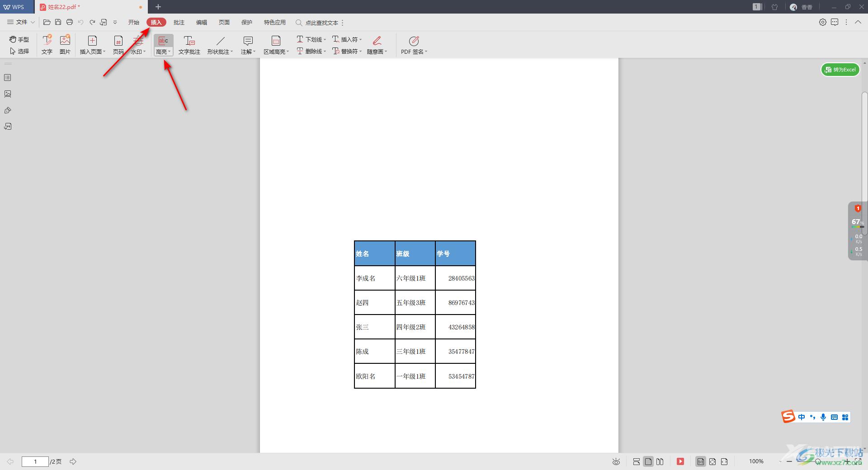868x470 pixels.
Task: Click the page number input field
Action: [x=35, y=461]
